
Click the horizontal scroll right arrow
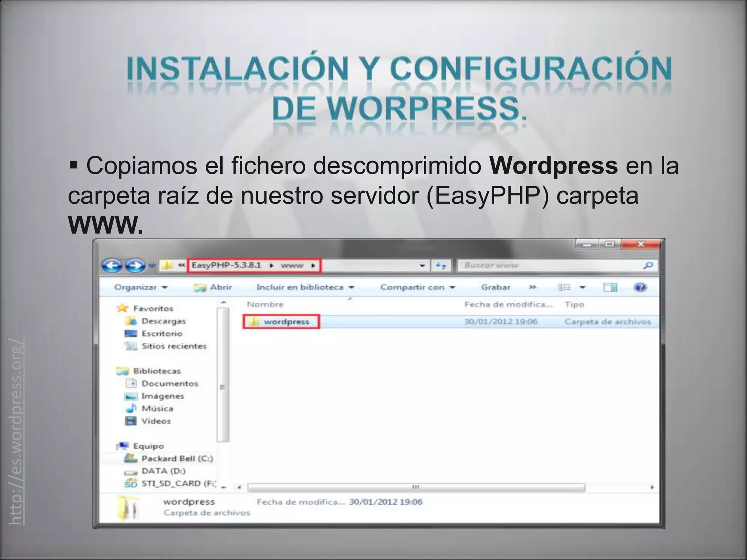[x=652, y=487]
